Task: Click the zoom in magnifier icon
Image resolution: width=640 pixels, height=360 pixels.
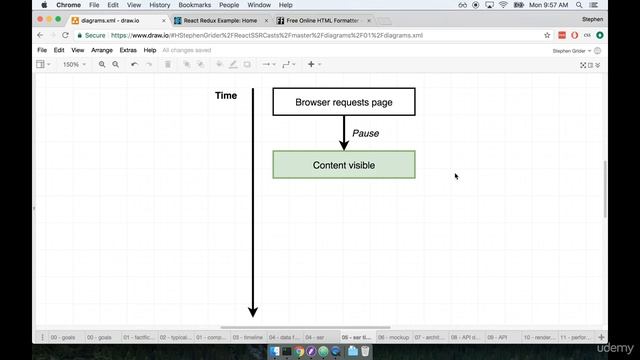Action: click(x=102, y=64)
